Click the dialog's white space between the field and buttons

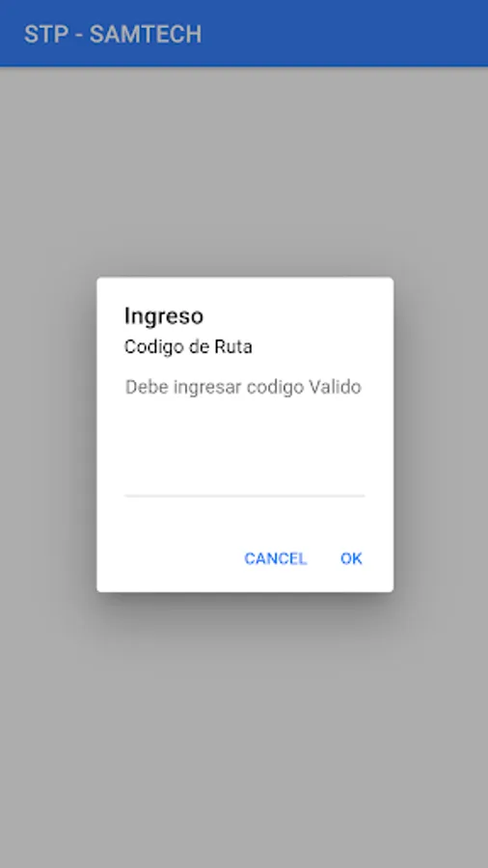244,519
